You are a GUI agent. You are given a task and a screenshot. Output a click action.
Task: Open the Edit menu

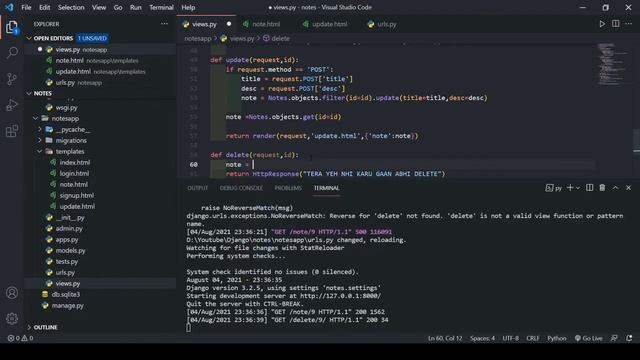pyautogui.click(x=44, y=7)
